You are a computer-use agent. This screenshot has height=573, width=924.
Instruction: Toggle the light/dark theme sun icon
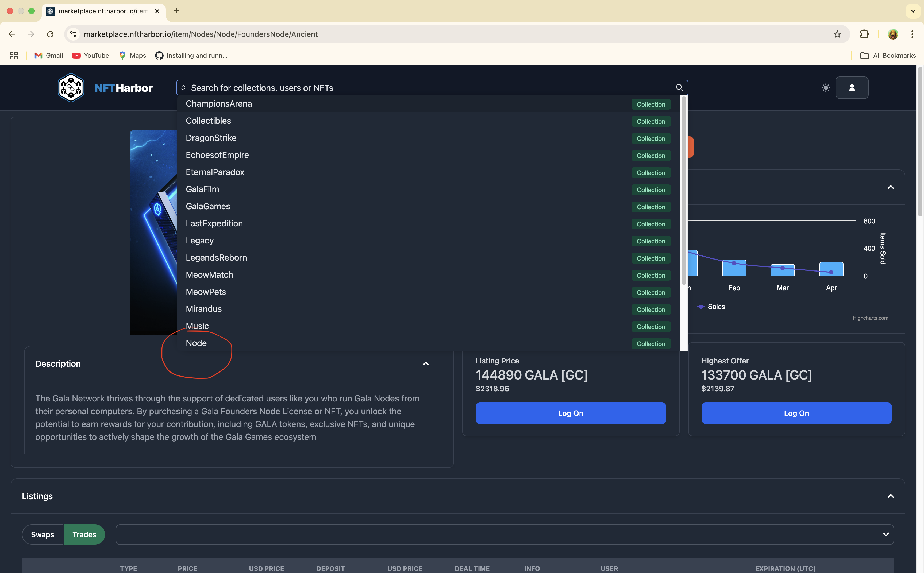[x=825, y=88]
